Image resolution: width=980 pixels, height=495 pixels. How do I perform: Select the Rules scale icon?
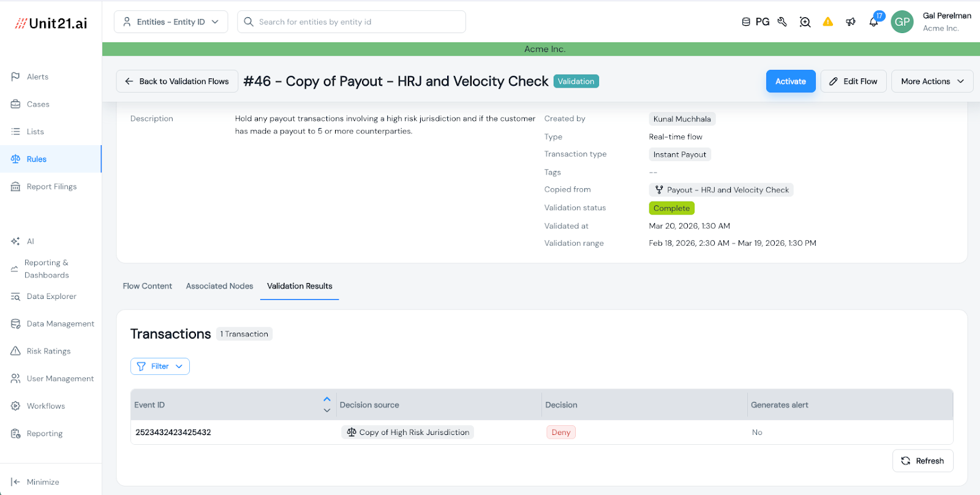[x=15, y=159]
